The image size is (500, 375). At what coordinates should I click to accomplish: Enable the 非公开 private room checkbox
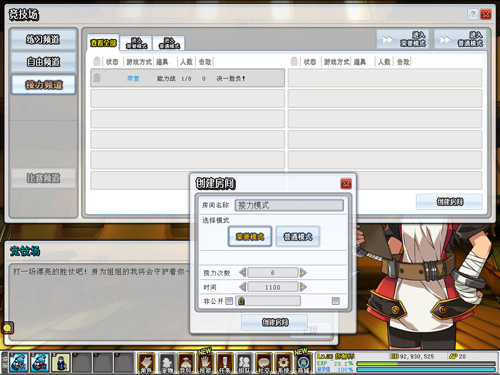pos(229,301)
